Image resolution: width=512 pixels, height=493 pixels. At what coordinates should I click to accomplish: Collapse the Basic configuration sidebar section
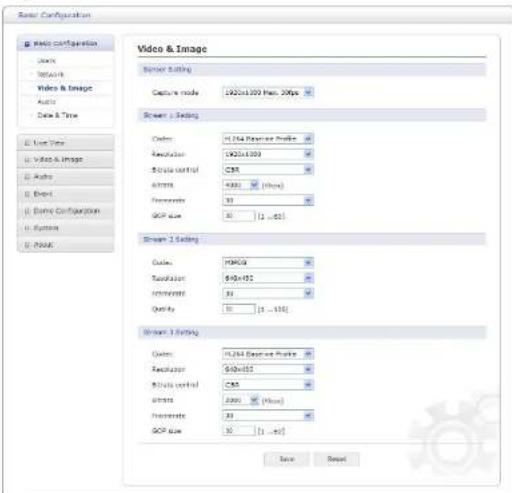pyautogui.click(x=65, y=44)
